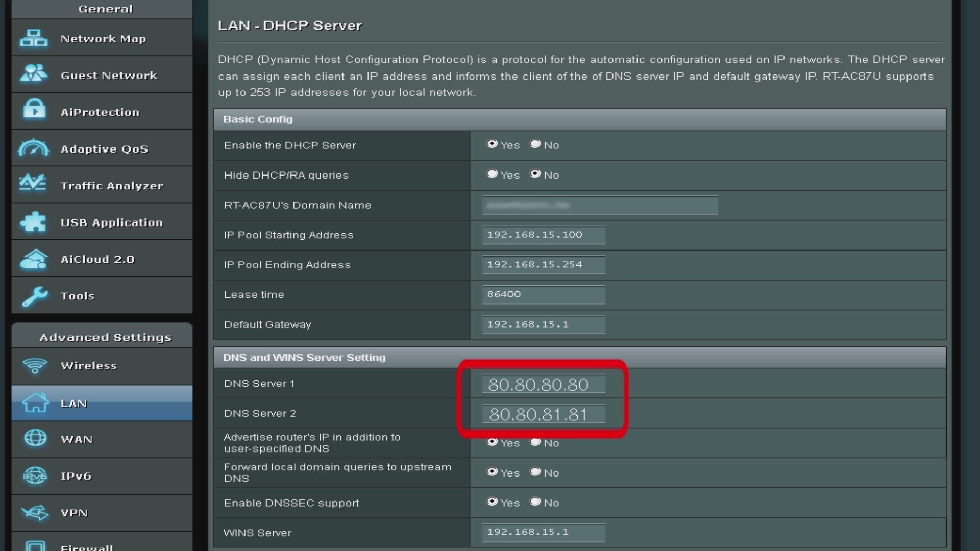Open the AiCloud 2.0 cloud icon
Screen dimensions: 980x551
pos(34,259)
